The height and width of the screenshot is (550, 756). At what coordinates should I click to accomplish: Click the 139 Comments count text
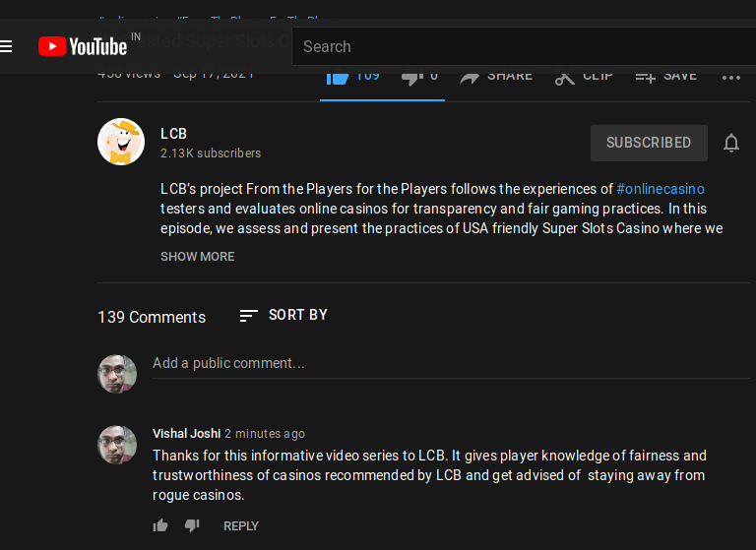click(152, 317)
